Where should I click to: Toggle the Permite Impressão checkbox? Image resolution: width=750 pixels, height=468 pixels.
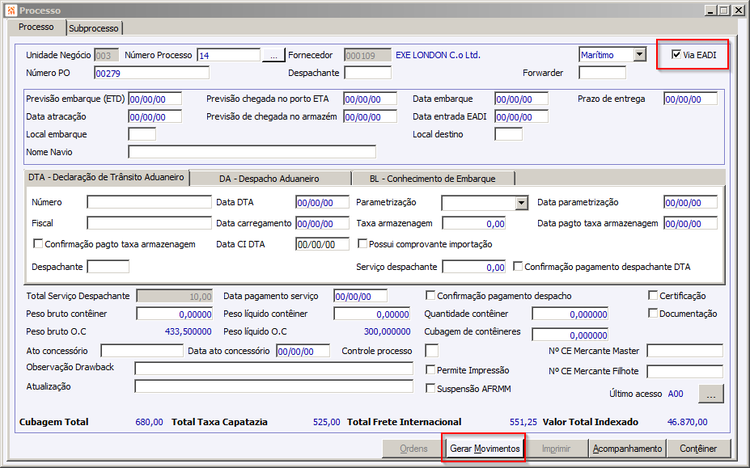(x=430, y=369)
